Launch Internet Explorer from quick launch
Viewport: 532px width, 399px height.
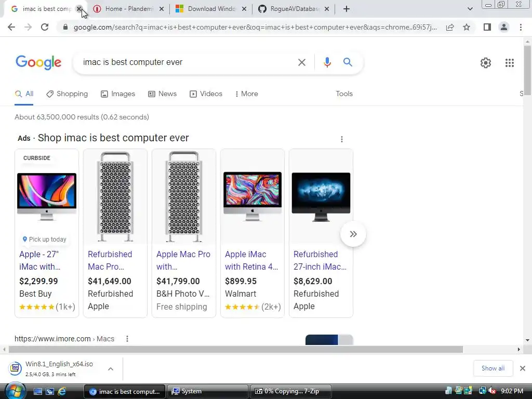click(x=62, y=391)
